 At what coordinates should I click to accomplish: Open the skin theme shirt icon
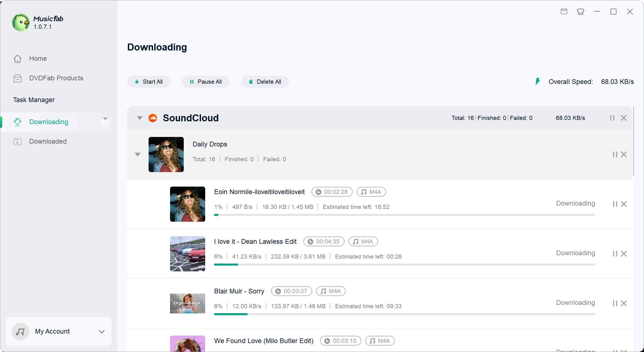click(x=580, y=11)
